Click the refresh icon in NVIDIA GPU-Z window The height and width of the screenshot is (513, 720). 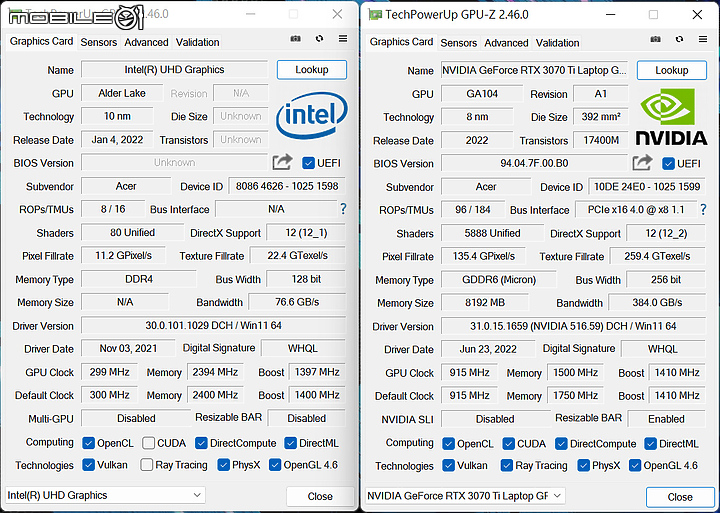coord(680,39)
